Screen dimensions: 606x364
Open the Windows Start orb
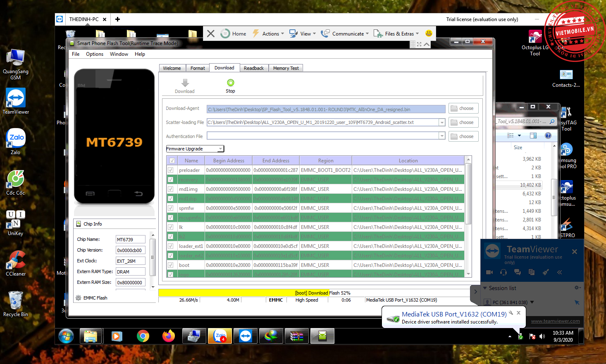click(66, 336)
